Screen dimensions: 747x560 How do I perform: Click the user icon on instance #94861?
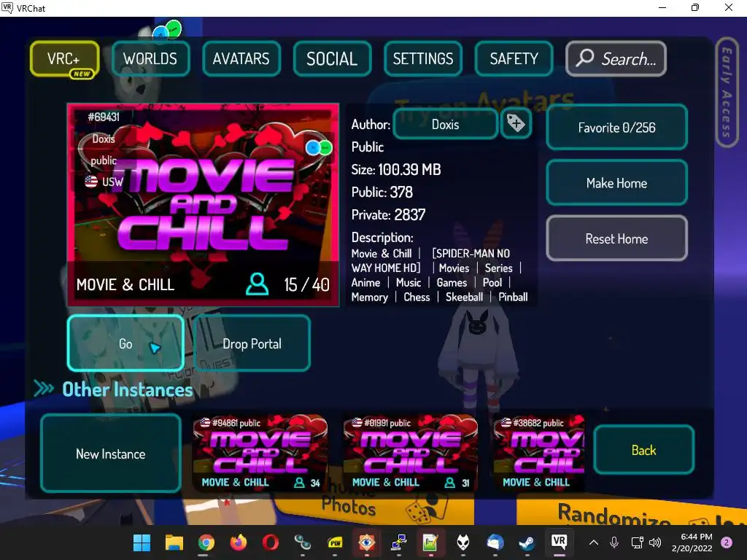coord(299,483)
